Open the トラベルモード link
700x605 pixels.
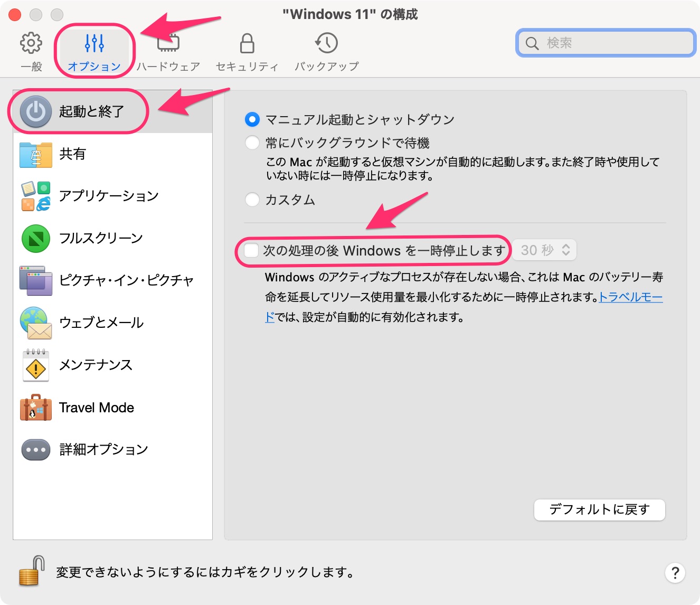(x=630, y=297)
